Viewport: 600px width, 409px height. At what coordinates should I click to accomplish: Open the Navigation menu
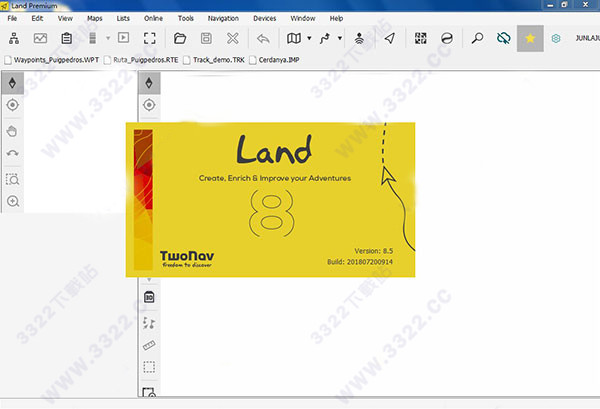click(223, 18)
